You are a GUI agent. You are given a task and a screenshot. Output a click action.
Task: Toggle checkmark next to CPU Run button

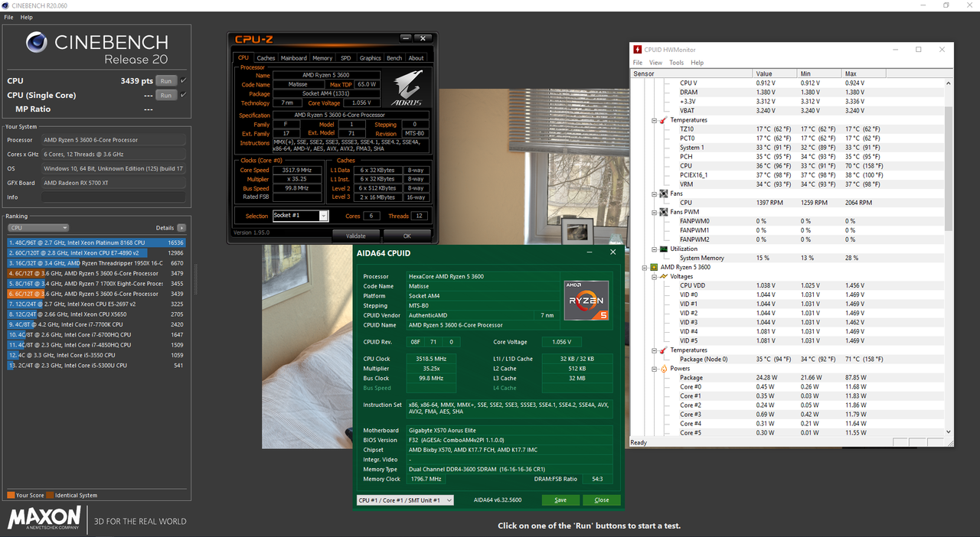click(x=183, y=80)
